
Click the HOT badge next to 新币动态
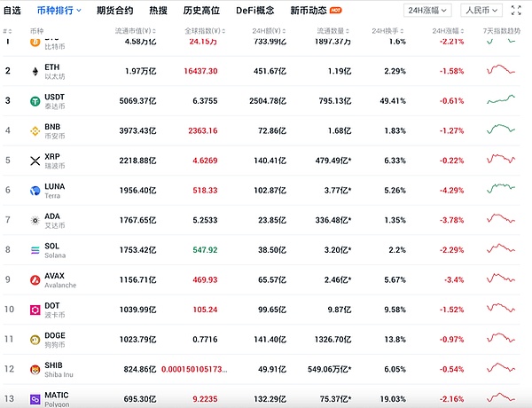point(335,11)
